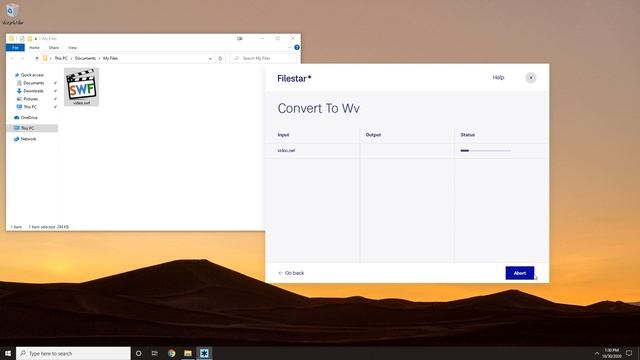Image resolution: width=640 pixels, height=360 pixels.
Task: Refresh the My Files folder
Action: point(220,58)
